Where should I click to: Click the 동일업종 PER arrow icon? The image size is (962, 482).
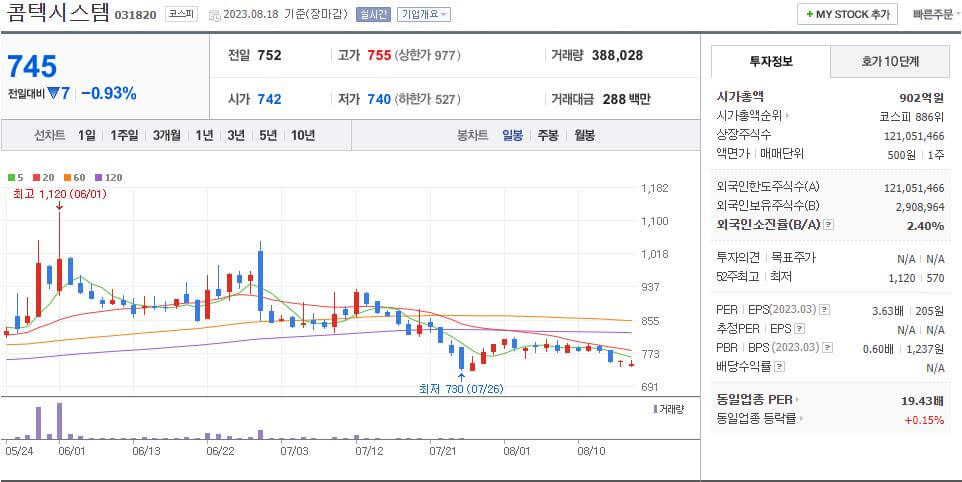pos(798,400)
